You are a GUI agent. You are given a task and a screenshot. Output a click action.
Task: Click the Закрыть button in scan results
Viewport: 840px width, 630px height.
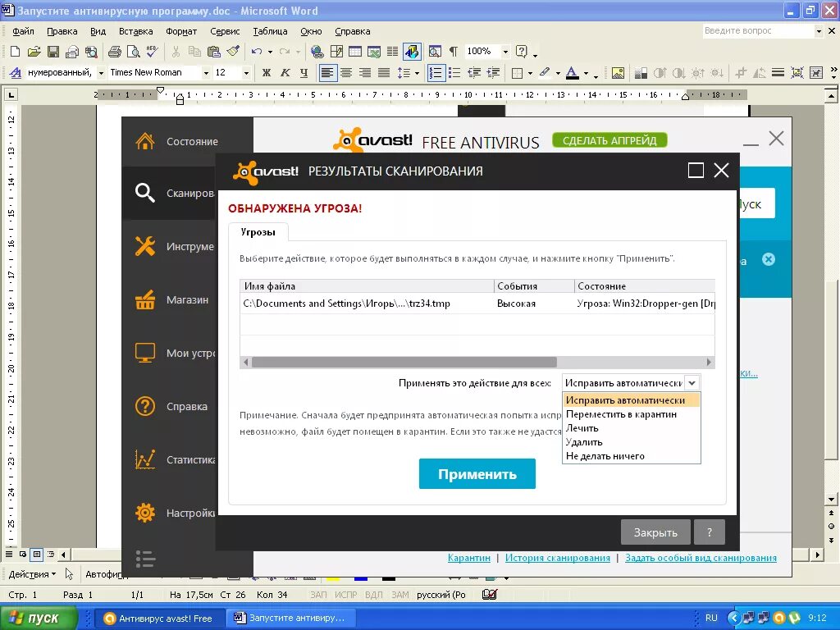(655, 532)
